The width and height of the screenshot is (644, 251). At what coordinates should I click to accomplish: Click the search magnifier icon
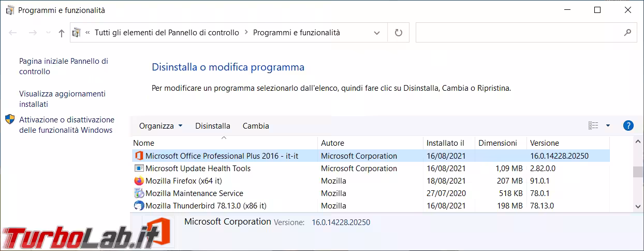(627, 33)
